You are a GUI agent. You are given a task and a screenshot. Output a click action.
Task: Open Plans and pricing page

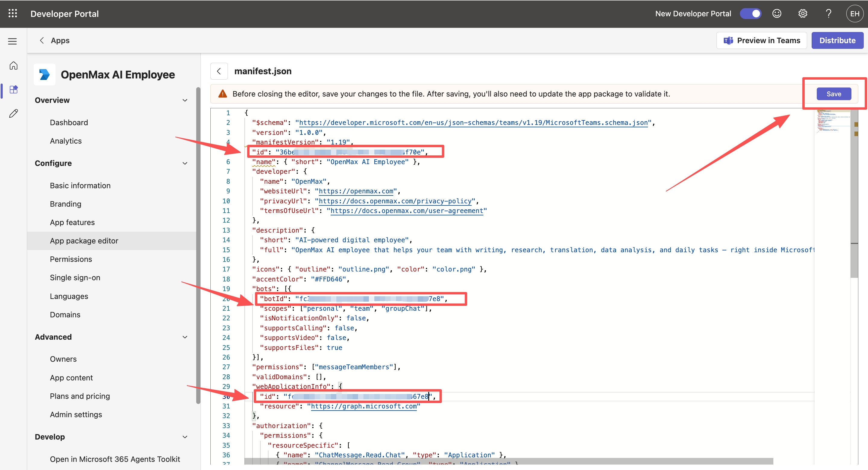tap(80, 396)
